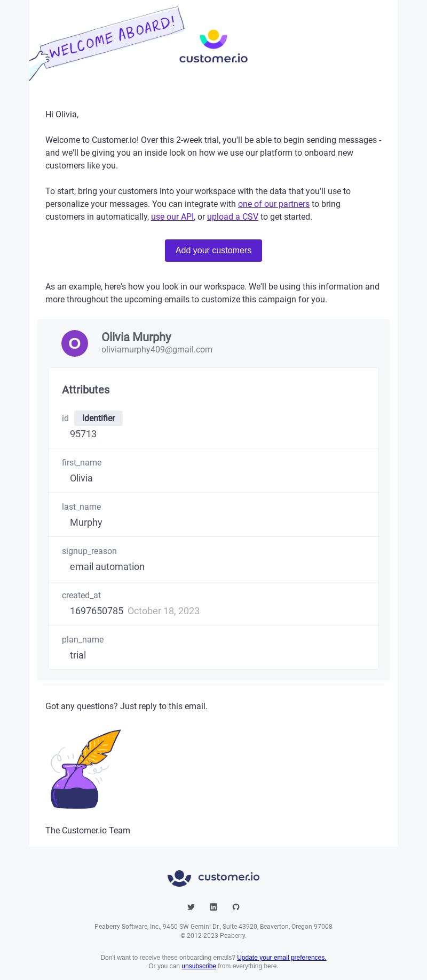Screen dimensions: 427x980
Task: Open the LinkedIn icon in footer
Action: [213, 907]
